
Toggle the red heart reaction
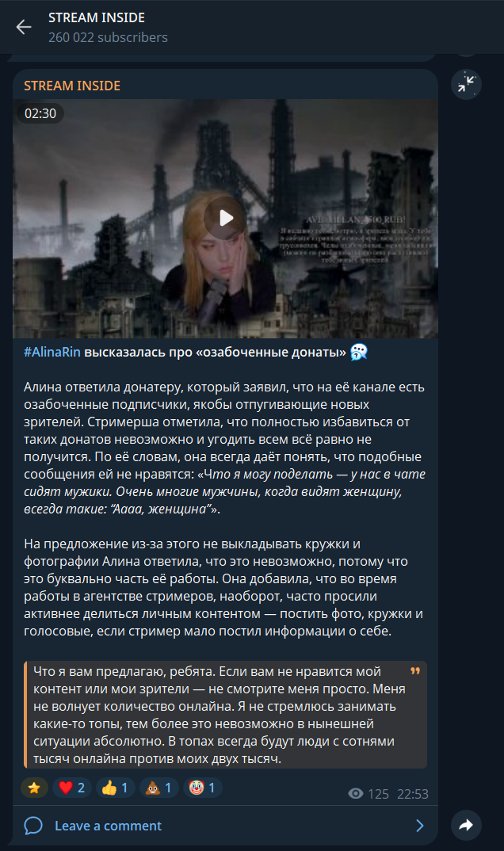pyautogui.click(x=71, y=788)
